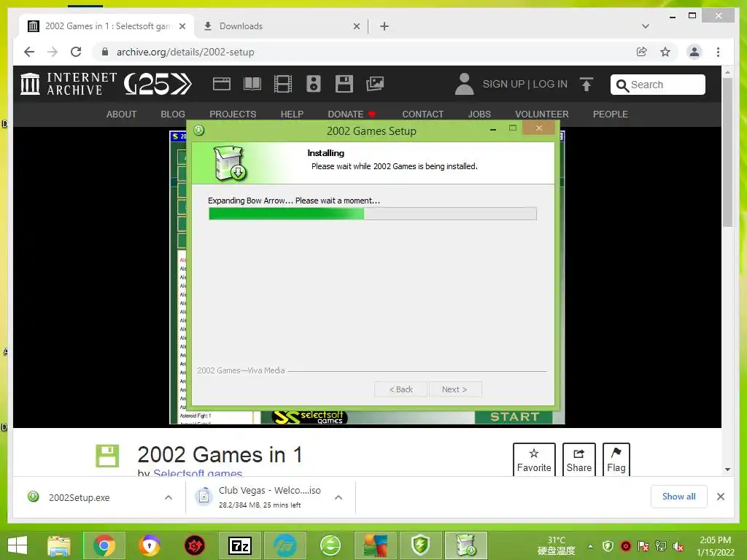Open the DONATE menu item
The width and height of the screenshot is (747, 560).
[352, 114]
